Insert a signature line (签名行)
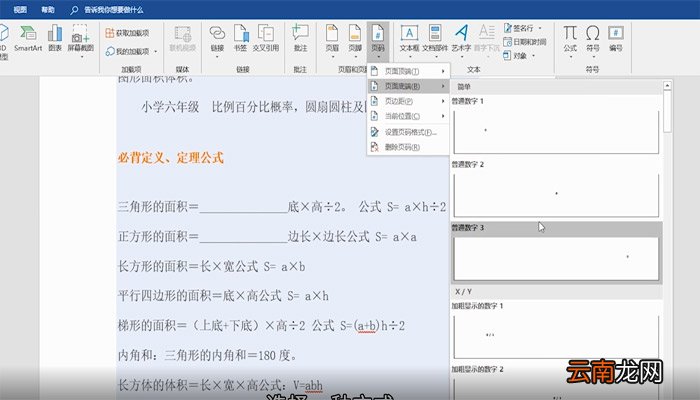700x400 pixels. [x=519, y=28]
